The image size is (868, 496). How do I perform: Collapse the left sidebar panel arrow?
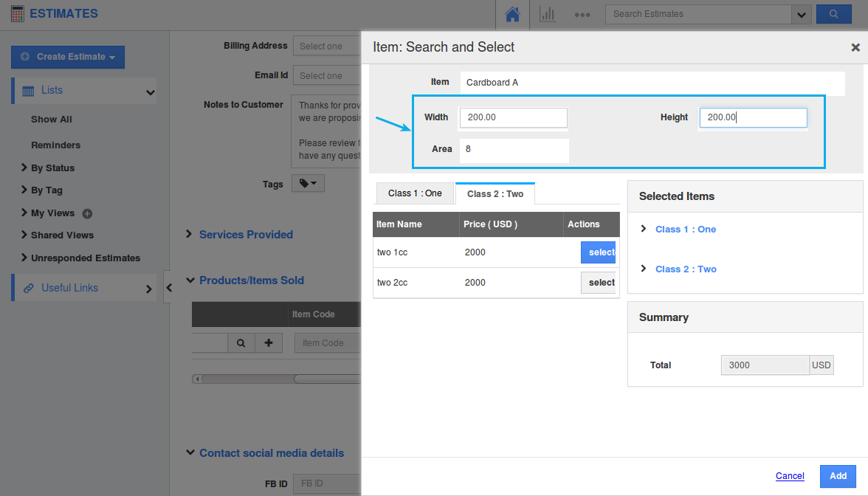pos(168,288)
